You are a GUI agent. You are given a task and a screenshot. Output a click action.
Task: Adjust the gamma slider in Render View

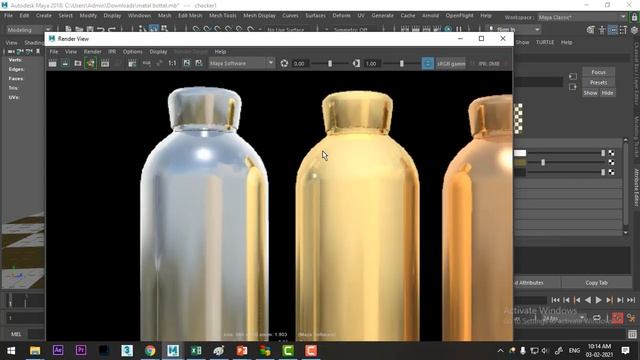402,64
